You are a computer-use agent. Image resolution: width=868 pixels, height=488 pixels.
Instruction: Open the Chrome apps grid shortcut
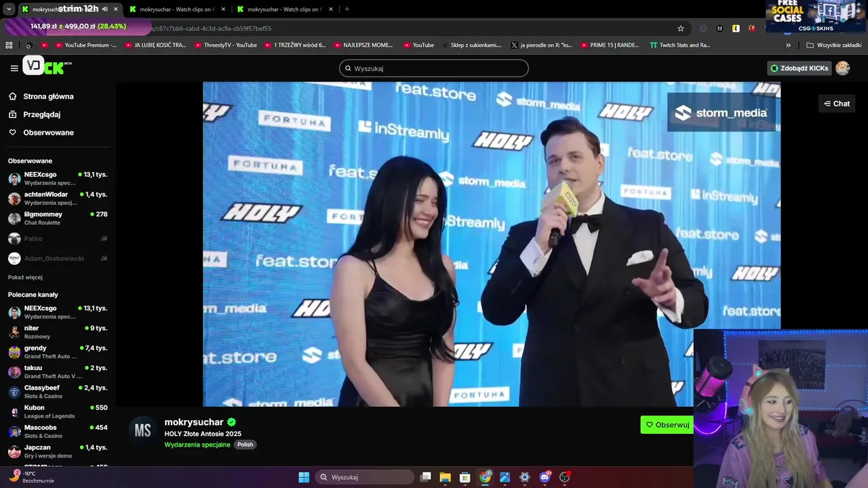pos(9,45)
